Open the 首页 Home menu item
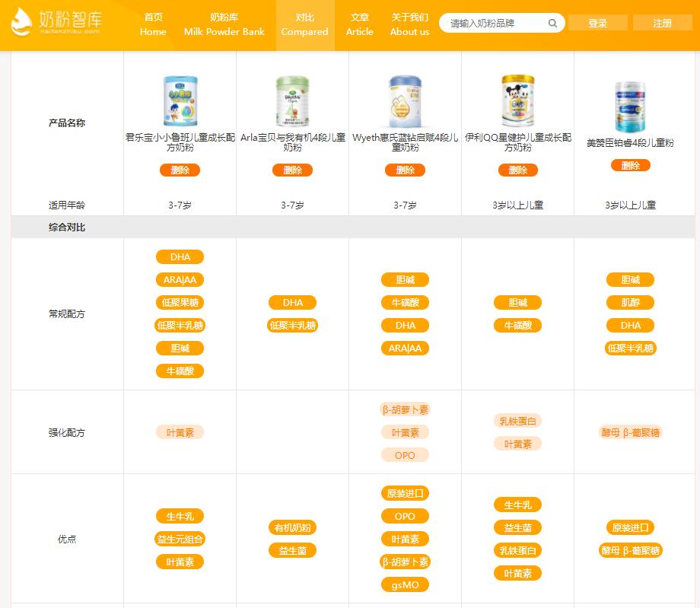 coord(153,25)
